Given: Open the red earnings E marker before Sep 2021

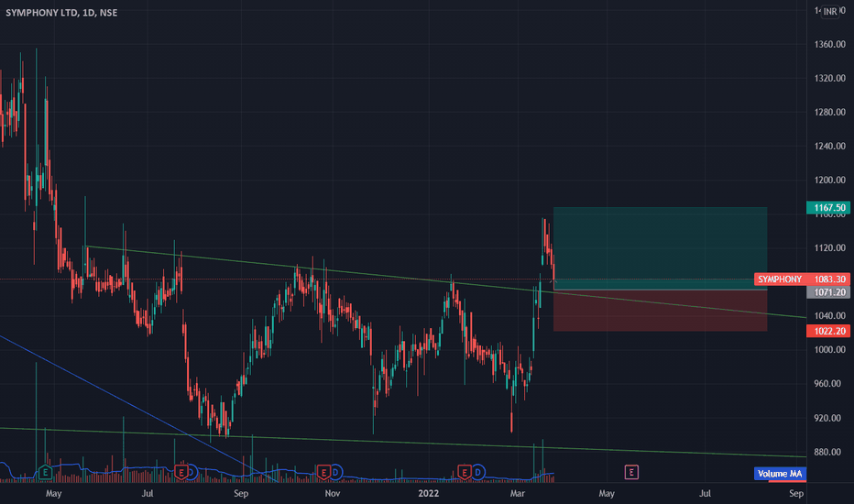Looking at the screenshot, I should coord(181,473).
